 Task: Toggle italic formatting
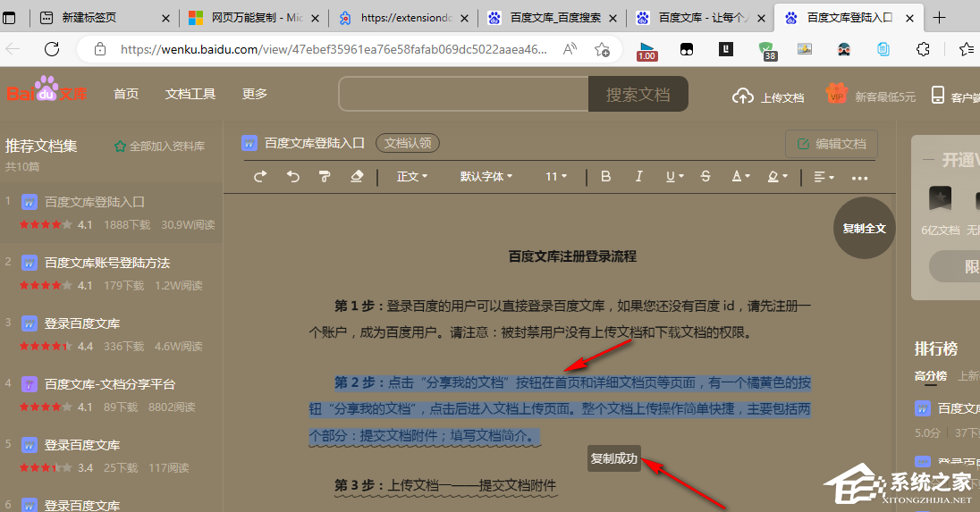[638, 177]
